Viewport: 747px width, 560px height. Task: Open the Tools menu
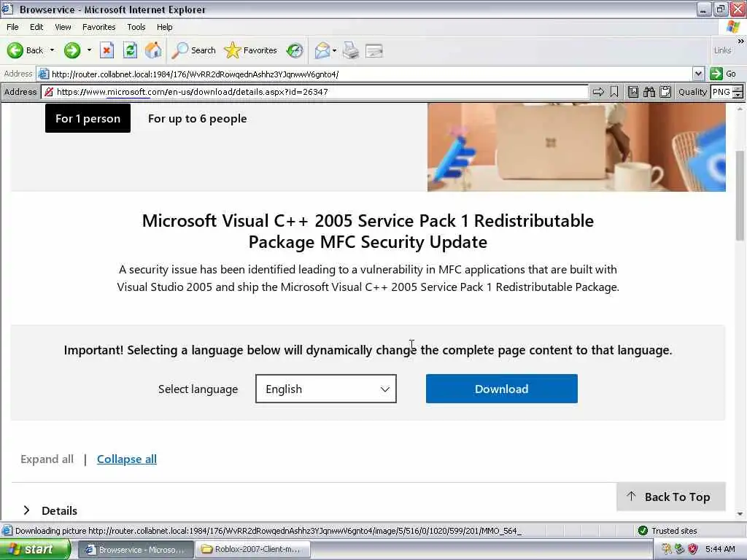[x=136, y=27]
